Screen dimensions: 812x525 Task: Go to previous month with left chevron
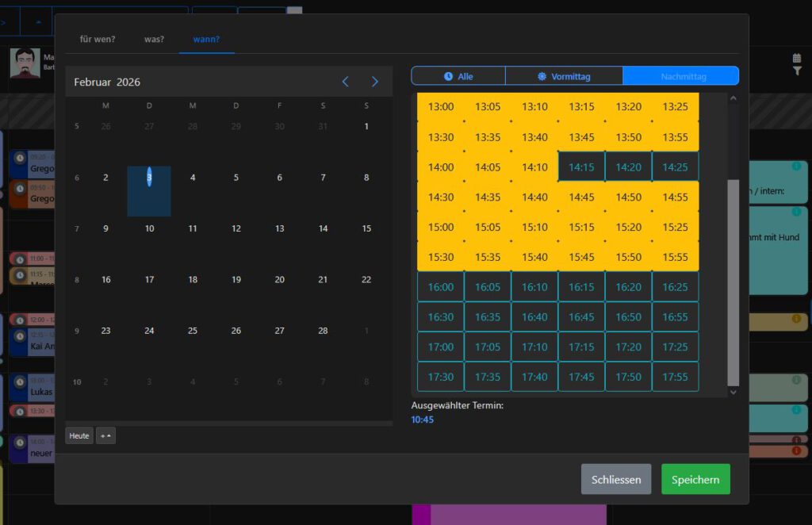(x=345, y=82)
